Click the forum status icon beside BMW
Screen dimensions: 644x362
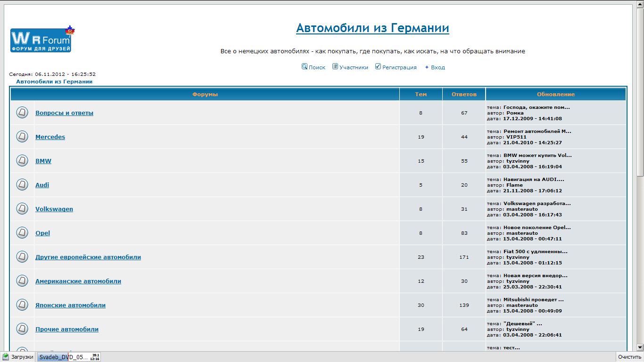pyautogui.click(x=22, y=160)
